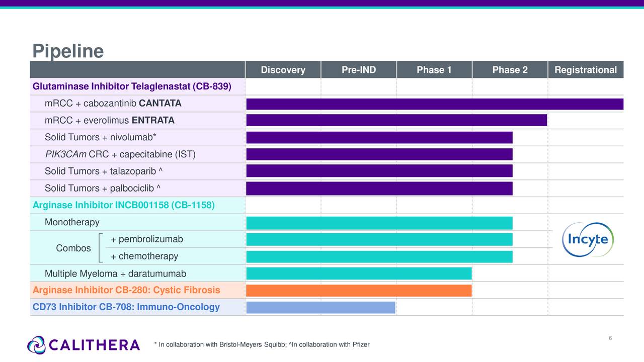Click the palbociclib purple progress bar

pyautogui.click(x=379, y=189)
